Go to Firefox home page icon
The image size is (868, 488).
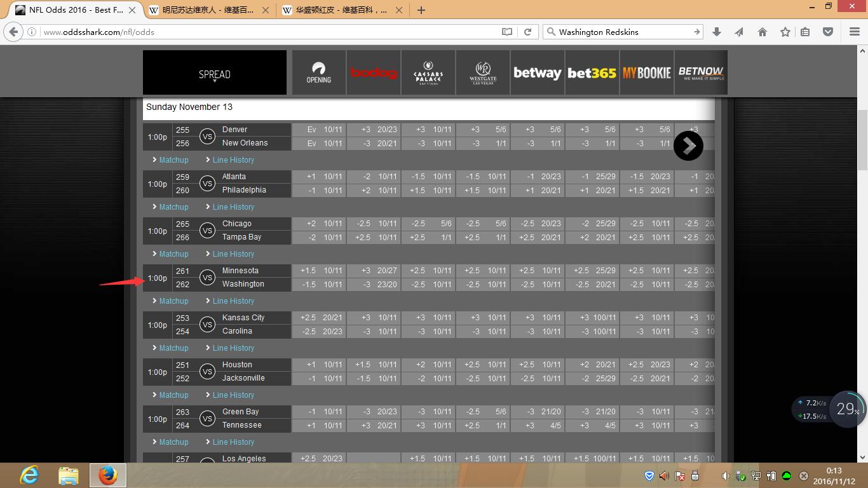click(x=763, y=32)
